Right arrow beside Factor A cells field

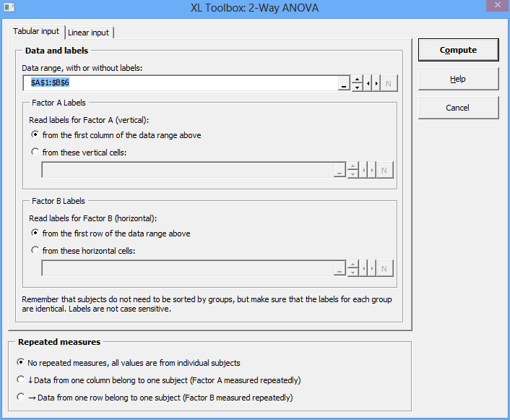coord(372,170)
